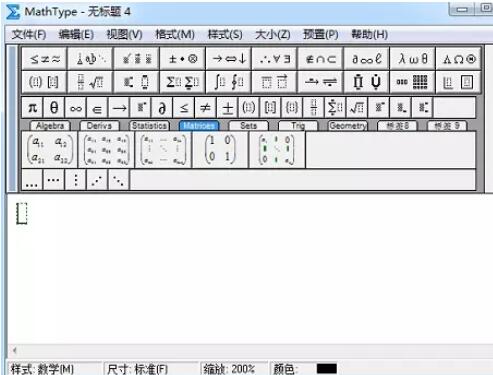Insert the parentheses template from small bar

(x=249, y=108)
